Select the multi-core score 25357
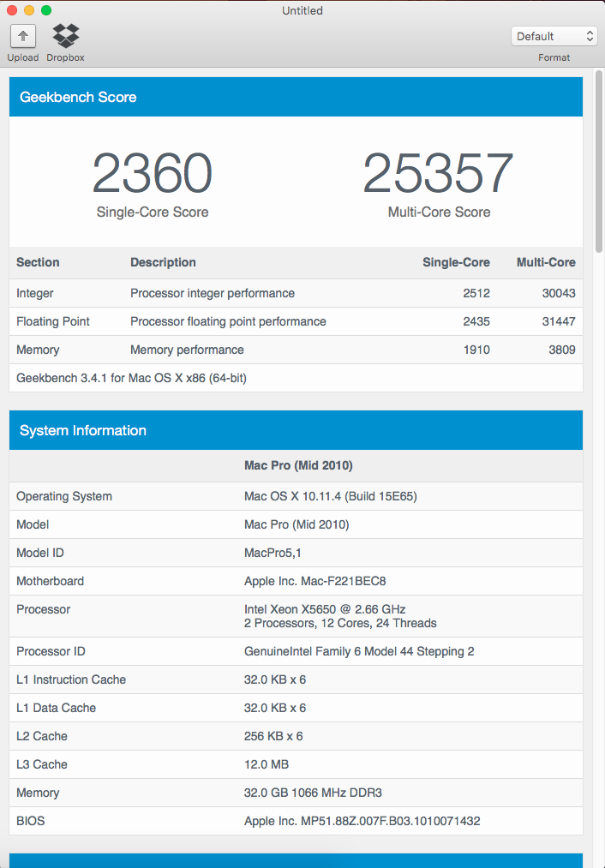Screen dimensions: 605x868 point(439,173)
